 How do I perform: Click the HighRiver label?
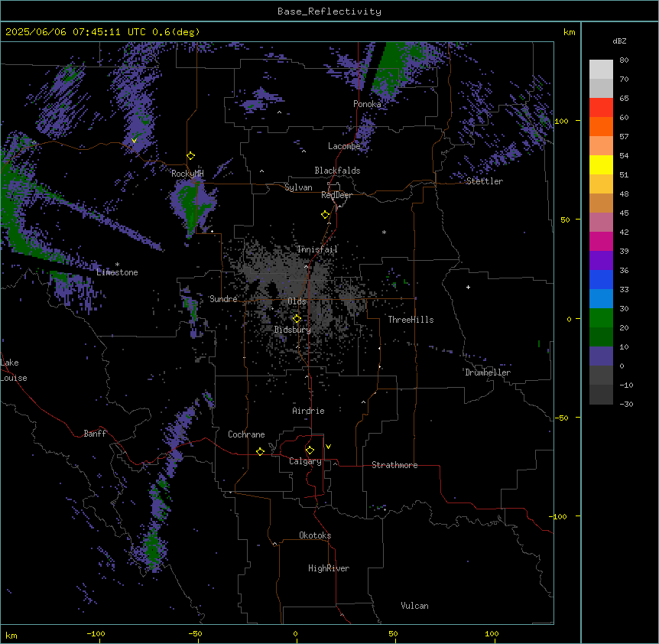point(329,568)
